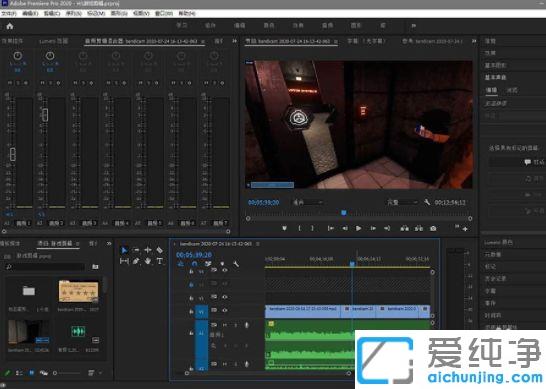Viewport: 546px width, 389px height.
Task: Toggle project read/write pencil icon
Action: (7, 373)
